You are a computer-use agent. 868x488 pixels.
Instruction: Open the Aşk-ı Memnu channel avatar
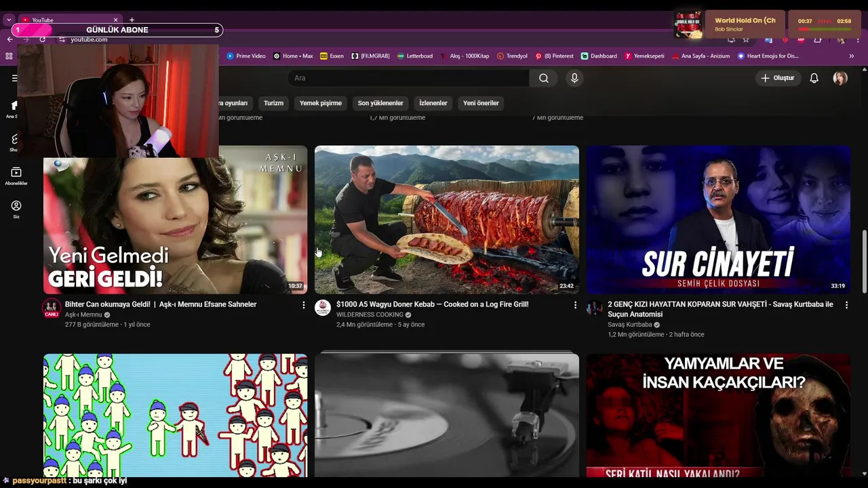[x=52, y=308]
